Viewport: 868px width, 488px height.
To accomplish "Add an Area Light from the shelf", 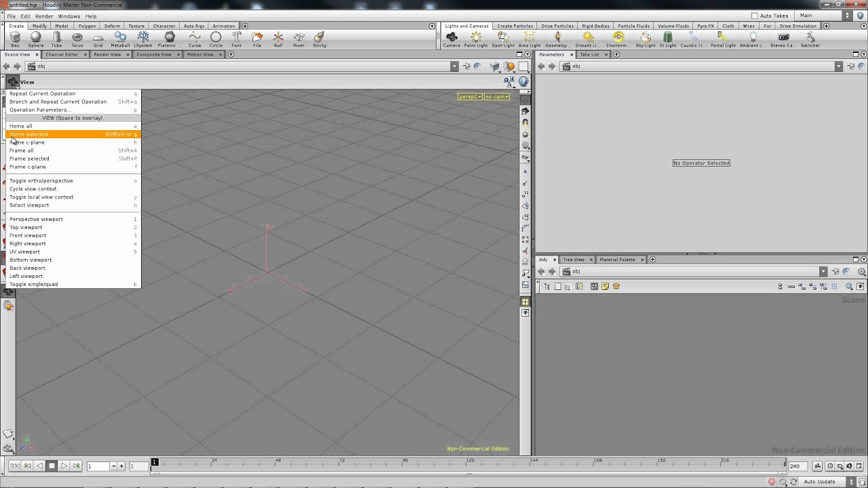I will click(x=530, y=40).
